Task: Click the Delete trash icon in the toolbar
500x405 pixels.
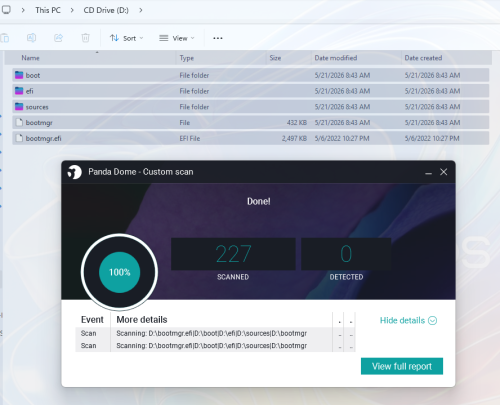Action: 85,38
